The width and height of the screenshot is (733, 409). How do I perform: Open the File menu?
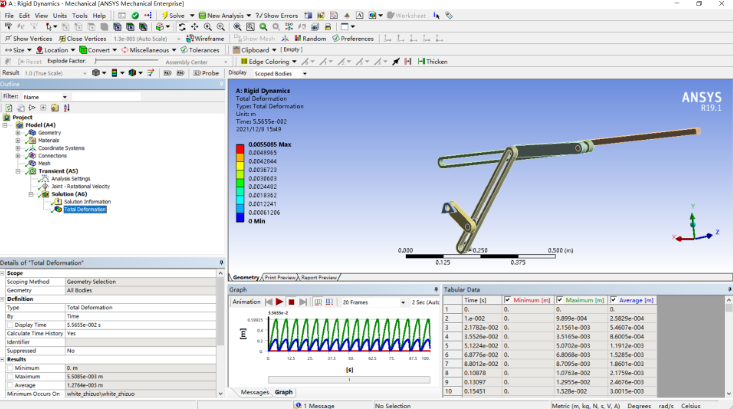click(x=9, y=15)
